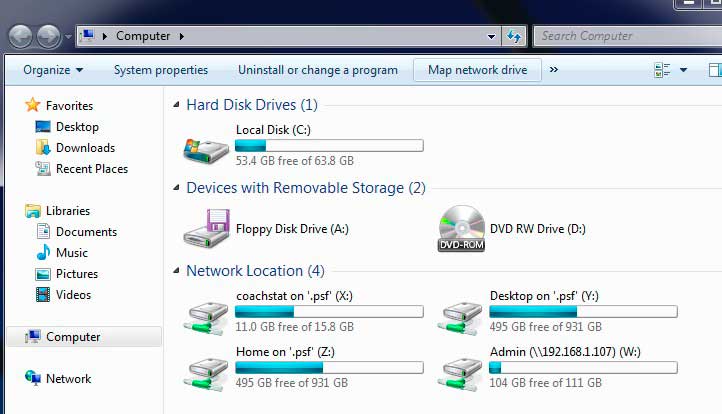Open the Local Disk (C:) drive icon
The image size is (722, 414).
point(206,150)
